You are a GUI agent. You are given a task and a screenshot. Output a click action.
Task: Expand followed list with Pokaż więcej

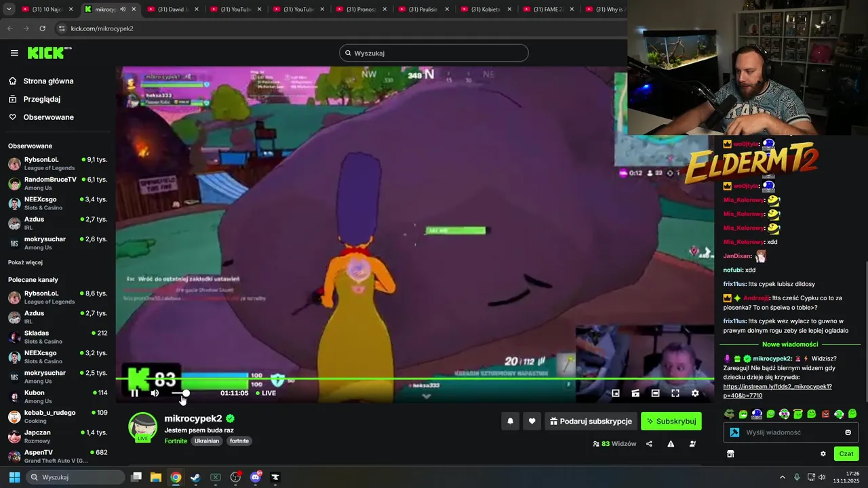coord(25,262)
